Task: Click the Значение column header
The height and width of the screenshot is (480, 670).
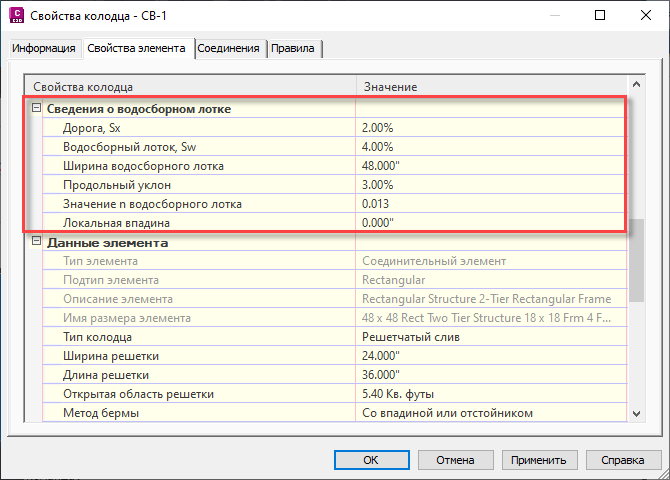Action: (490, 87)
